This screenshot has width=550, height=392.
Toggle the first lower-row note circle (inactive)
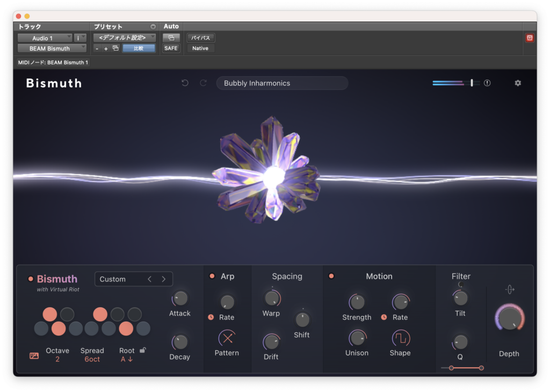coord(41,329)
